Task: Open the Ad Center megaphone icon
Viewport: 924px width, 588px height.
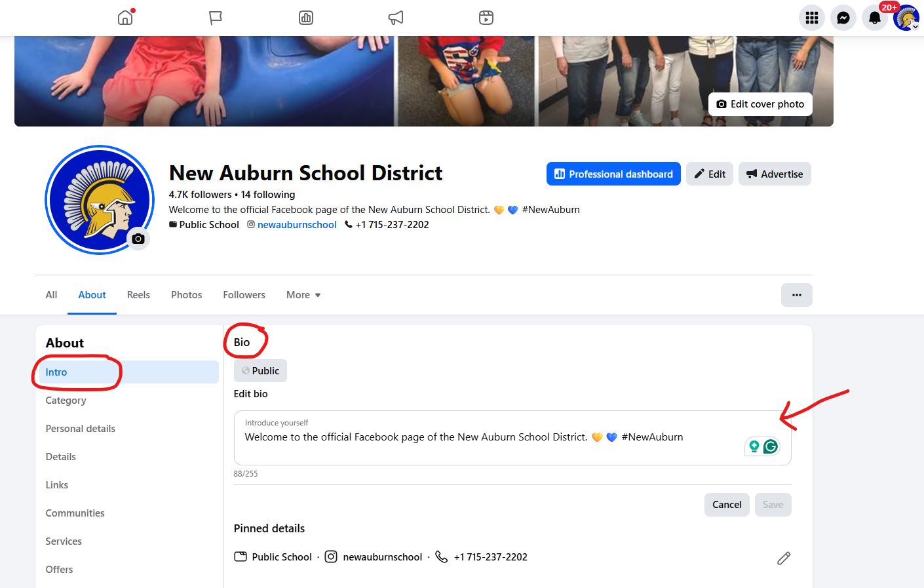Action: tap(396, 18)
